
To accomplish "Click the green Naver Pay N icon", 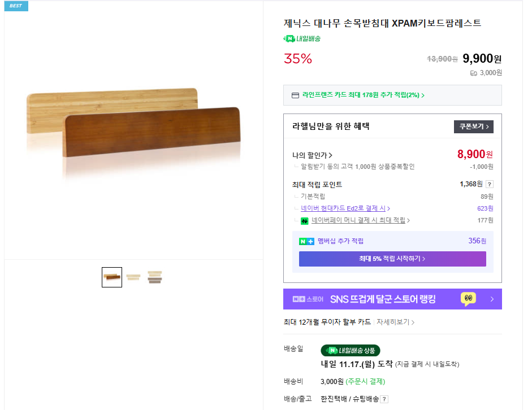I will point(305,221).
